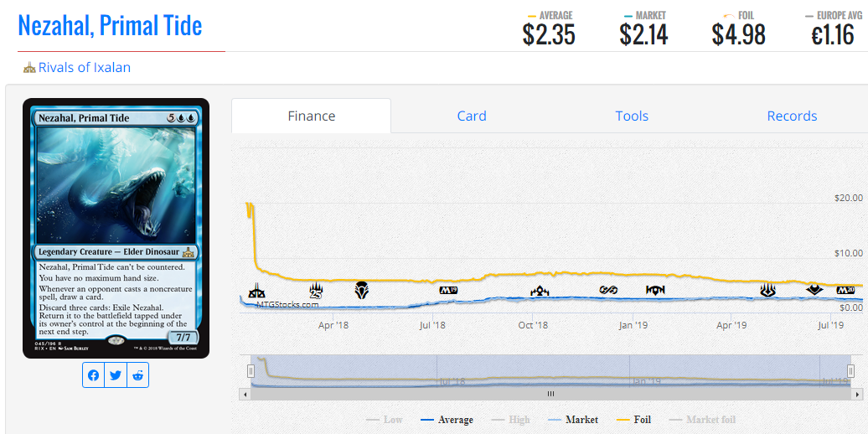Toggle the Average price series in legend
868x434 pixels.
tap(447, 420)
